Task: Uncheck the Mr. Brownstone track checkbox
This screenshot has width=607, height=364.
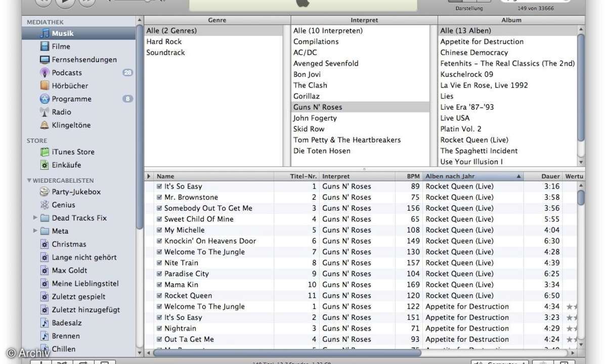Action: (x=160, y=197)
